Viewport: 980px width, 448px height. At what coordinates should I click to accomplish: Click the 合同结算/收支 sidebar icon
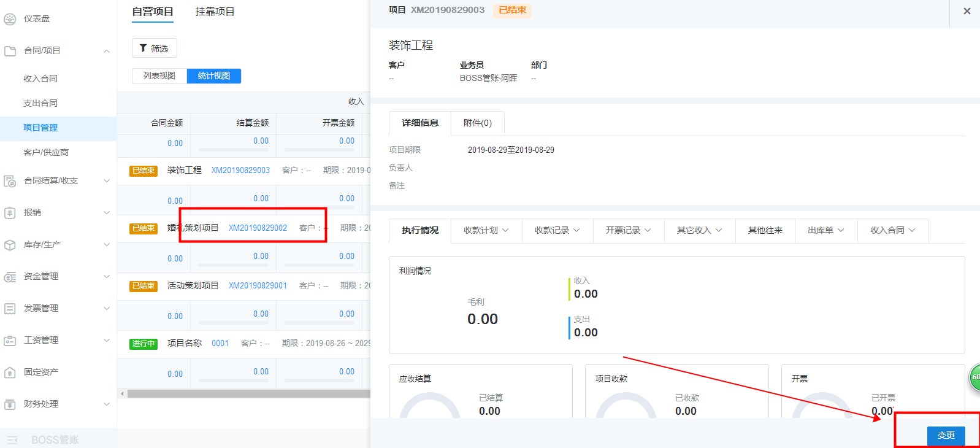[x=10, y=181]
